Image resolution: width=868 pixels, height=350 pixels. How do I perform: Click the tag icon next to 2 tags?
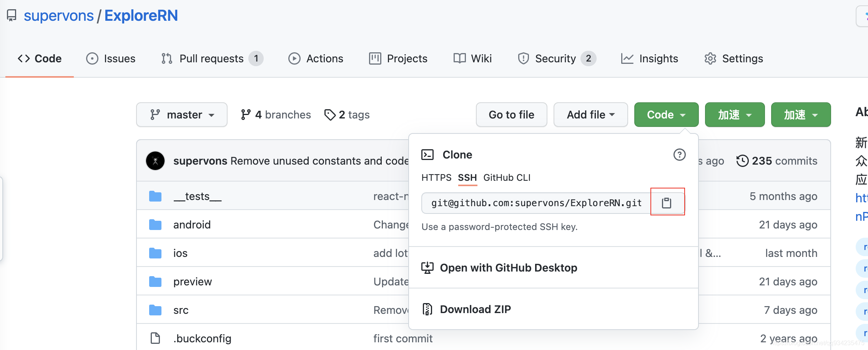[330, 115]
